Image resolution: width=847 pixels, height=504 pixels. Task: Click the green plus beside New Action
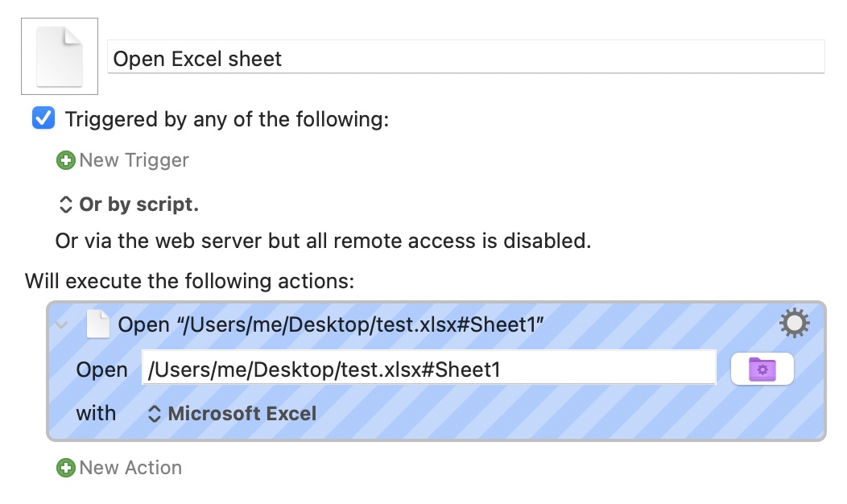pos(66,468)
